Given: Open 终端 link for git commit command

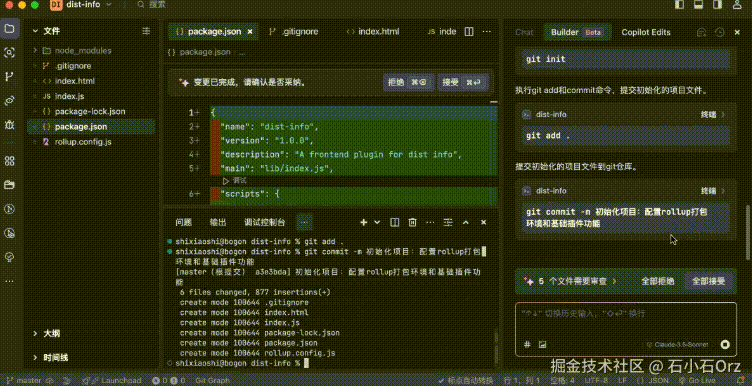Looking at the screenshot, I should [x=713, y=191].
